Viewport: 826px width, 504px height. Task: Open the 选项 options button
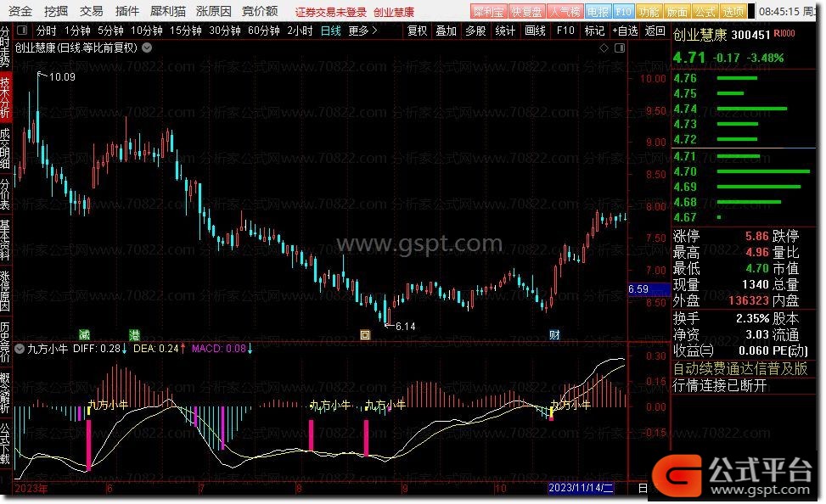tap(733, 12)
